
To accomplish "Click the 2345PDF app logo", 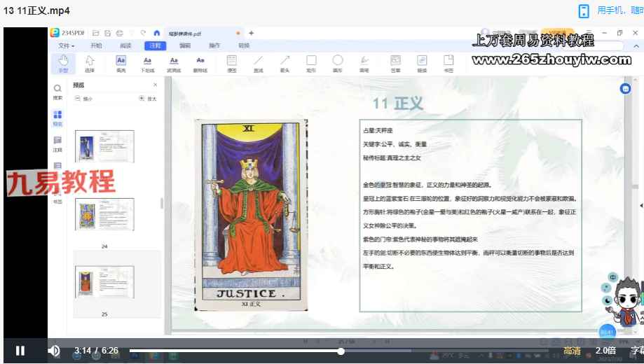I will pos(55,33).
